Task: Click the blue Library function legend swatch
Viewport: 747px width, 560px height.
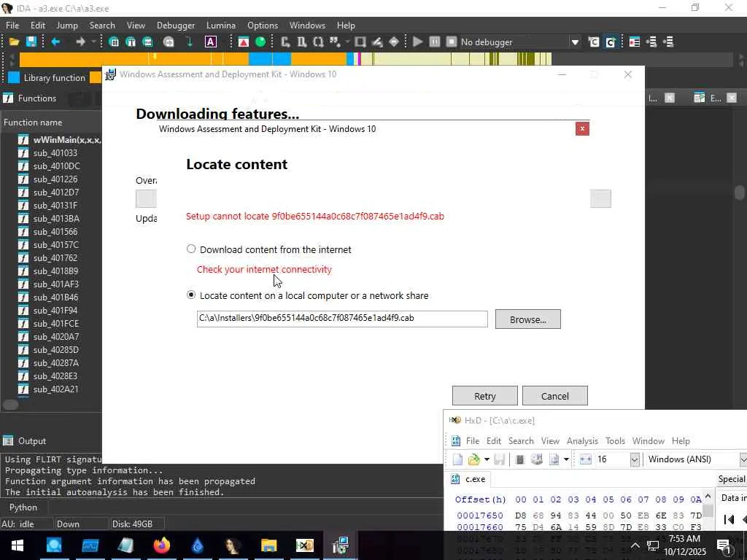Action: pos(14,77)
